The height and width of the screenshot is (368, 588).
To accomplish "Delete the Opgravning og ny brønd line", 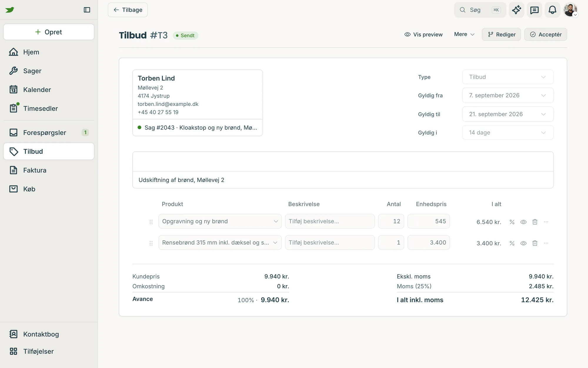I will (x=535, y=222).
